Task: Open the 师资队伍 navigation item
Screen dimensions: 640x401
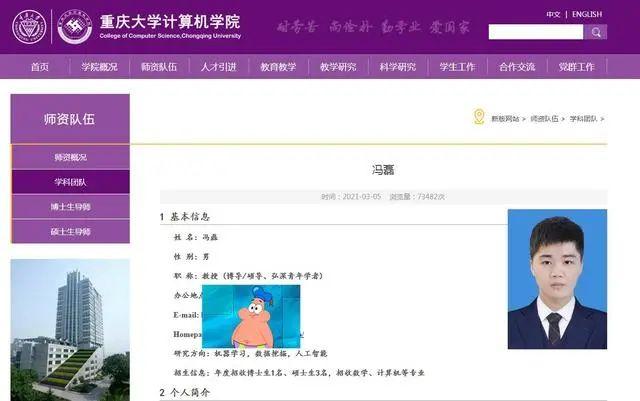Action: pyautogui.click(x=159, y=67)
